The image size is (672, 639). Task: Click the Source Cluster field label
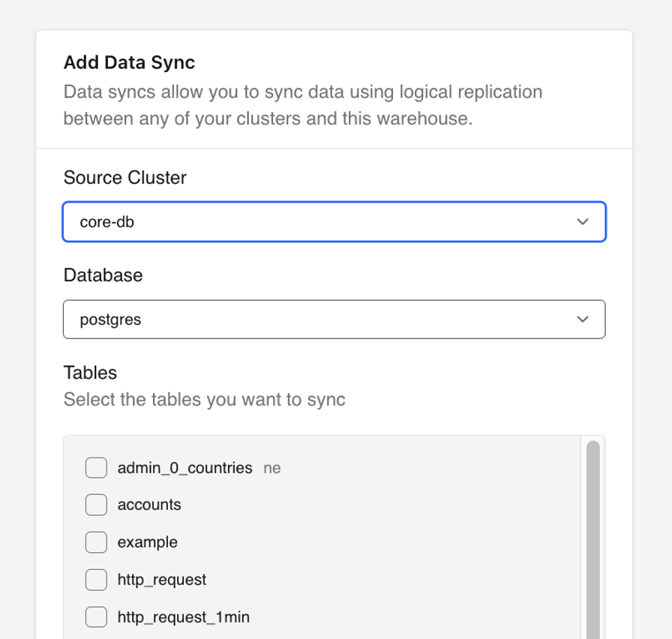tap(124, 178)
